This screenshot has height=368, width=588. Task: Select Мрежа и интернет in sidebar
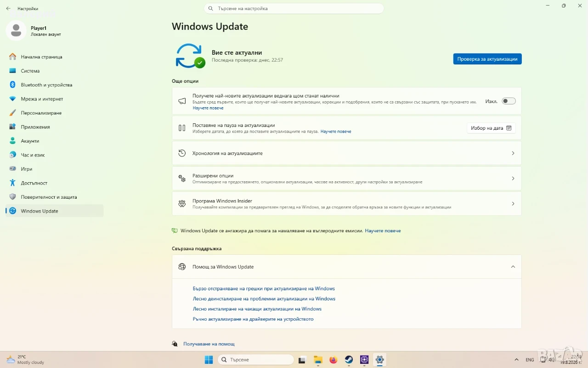pyautogui.click(x=55, y=99)
